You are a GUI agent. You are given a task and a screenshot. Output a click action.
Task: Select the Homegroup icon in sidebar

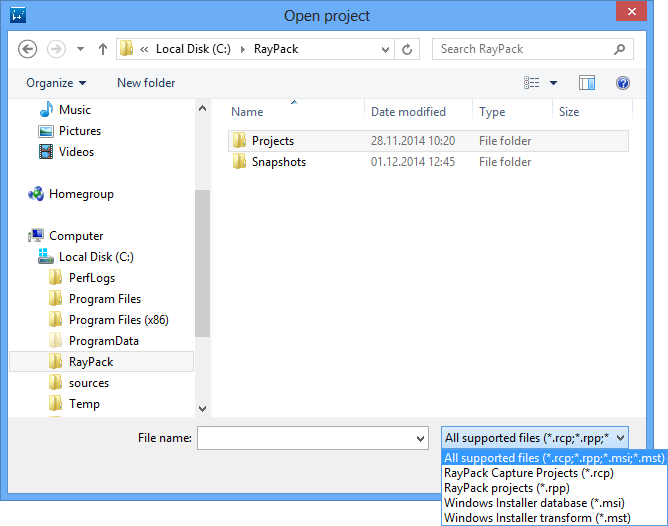pyautogui.click(x=36, y=194)
